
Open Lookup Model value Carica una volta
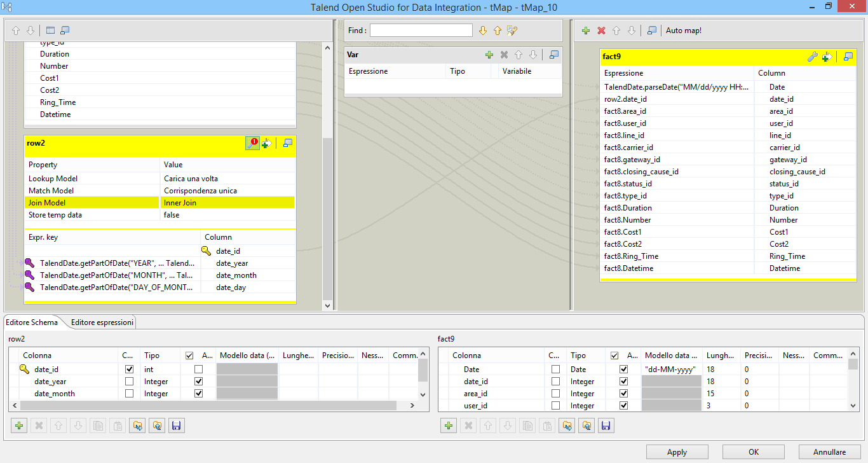click(227, 178)
